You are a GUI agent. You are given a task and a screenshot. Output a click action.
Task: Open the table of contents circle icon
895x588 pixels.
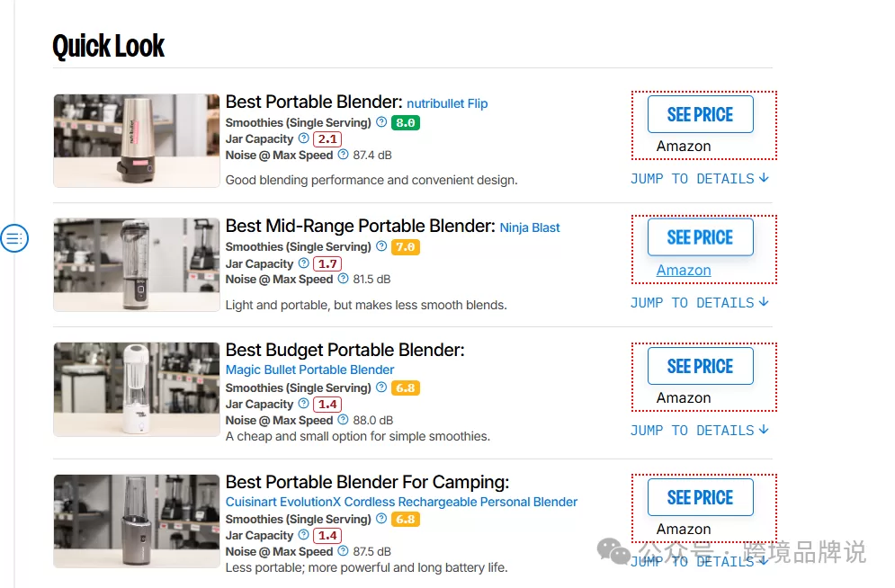tap(14, 238)
